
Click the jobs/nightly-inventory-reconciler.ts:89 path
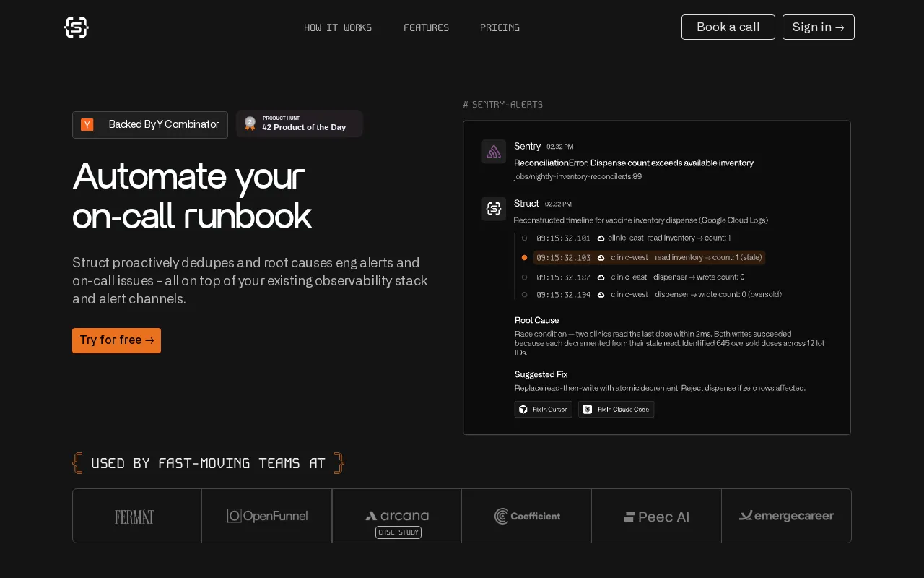point(577,176)
